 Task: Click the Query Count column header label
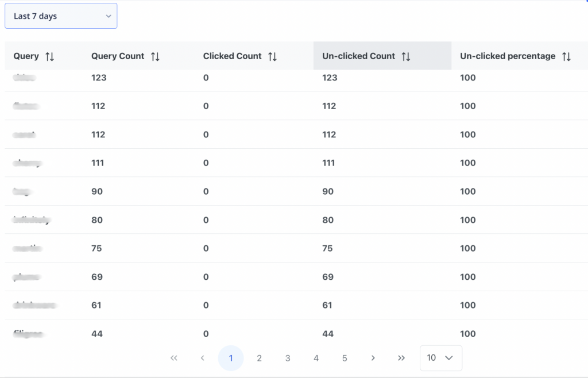click(x=118, y=56)
